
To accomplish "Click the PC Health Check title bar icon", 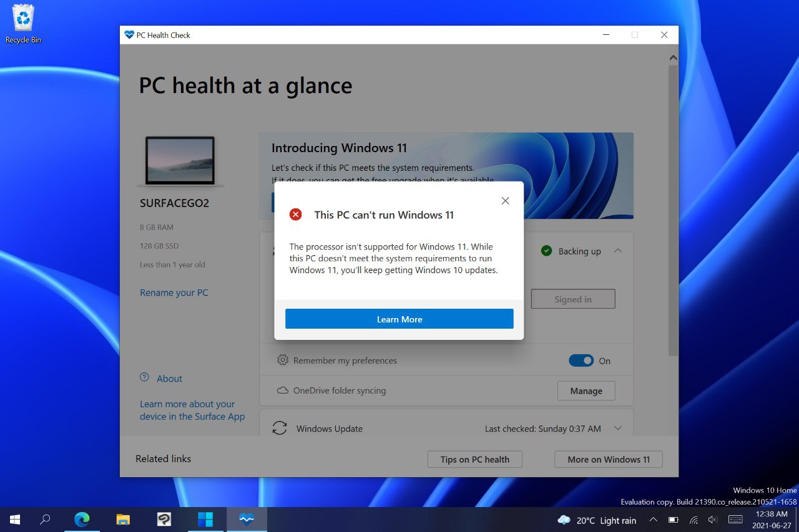I will 129,35.
